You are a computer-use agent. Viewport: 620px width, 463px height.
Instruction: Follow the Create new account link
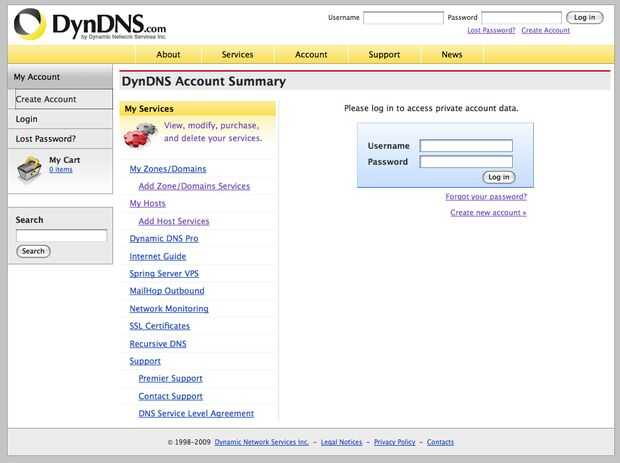pyautogui.click(x=488, y=212)
